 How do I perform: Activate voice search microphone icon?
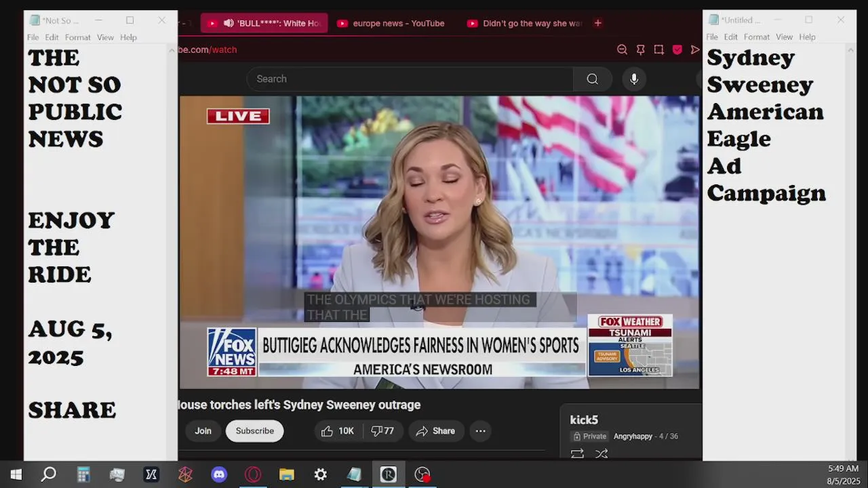(x=634, y=79)
